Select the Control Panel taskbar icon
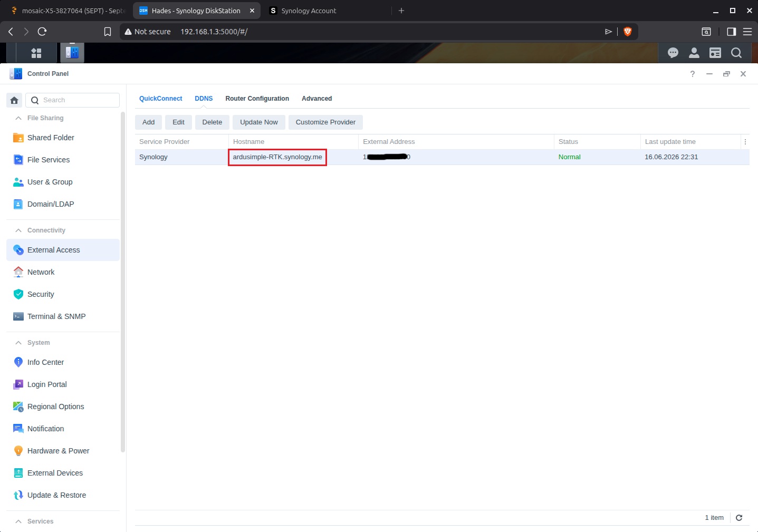The image size is (758, 532). pos(72,53)
